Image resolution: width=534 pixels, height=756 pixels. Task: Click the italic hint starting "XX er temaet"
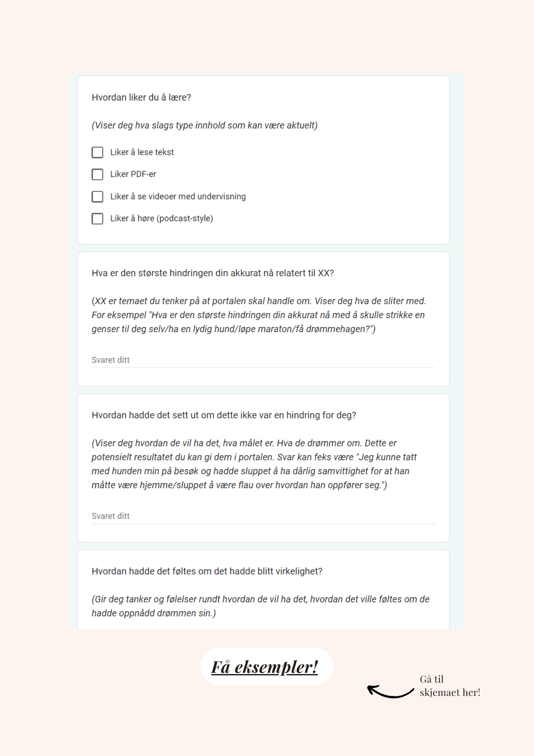click(259, 315)
